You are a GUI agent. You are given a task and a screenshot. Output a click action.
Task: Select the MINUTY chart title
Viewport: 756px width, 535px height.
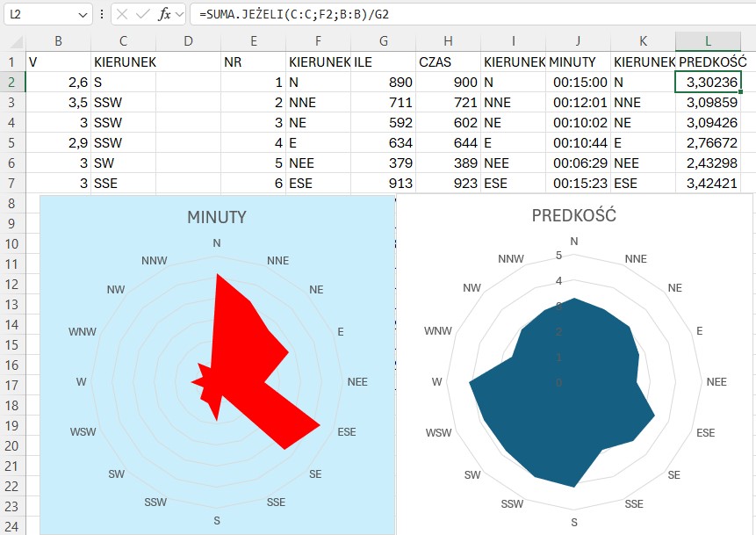[216, 218]
